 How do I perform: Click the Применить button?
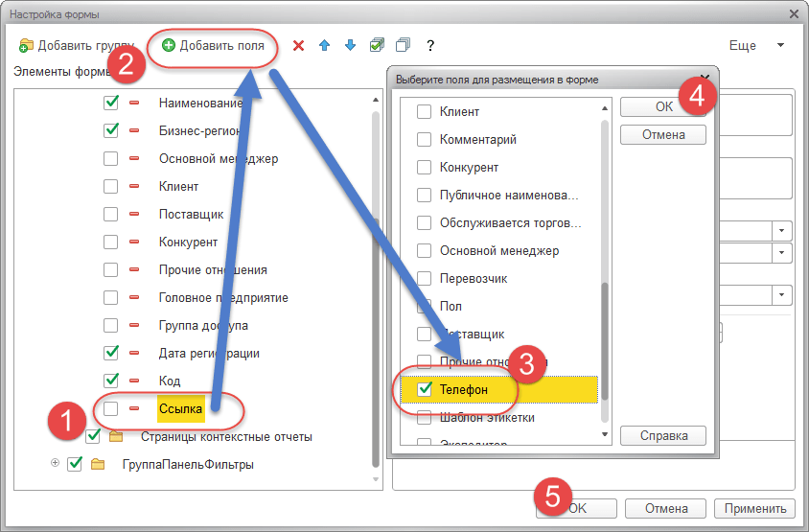(x=754, y=508)
